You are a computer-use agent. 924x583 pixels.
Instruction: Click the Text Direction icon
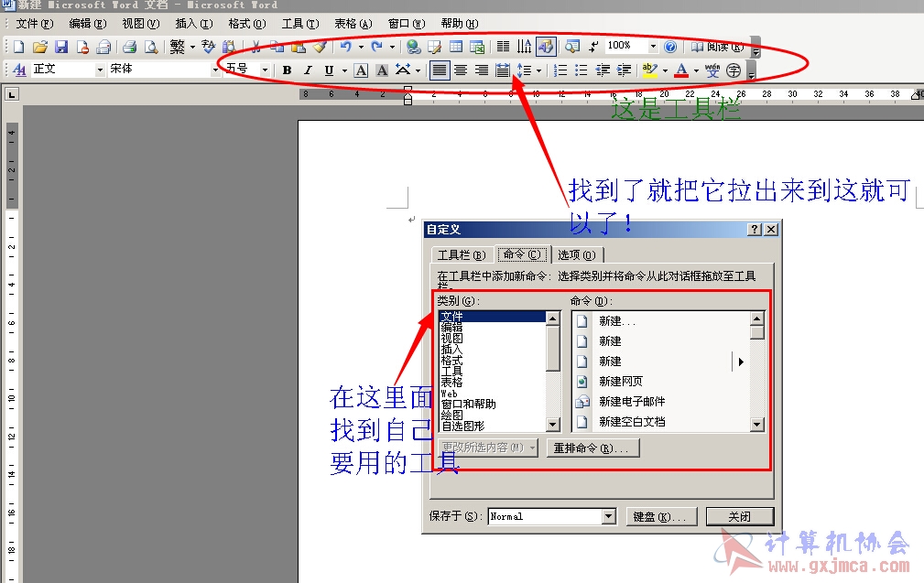pyautogui.click(x=525, y=47)
